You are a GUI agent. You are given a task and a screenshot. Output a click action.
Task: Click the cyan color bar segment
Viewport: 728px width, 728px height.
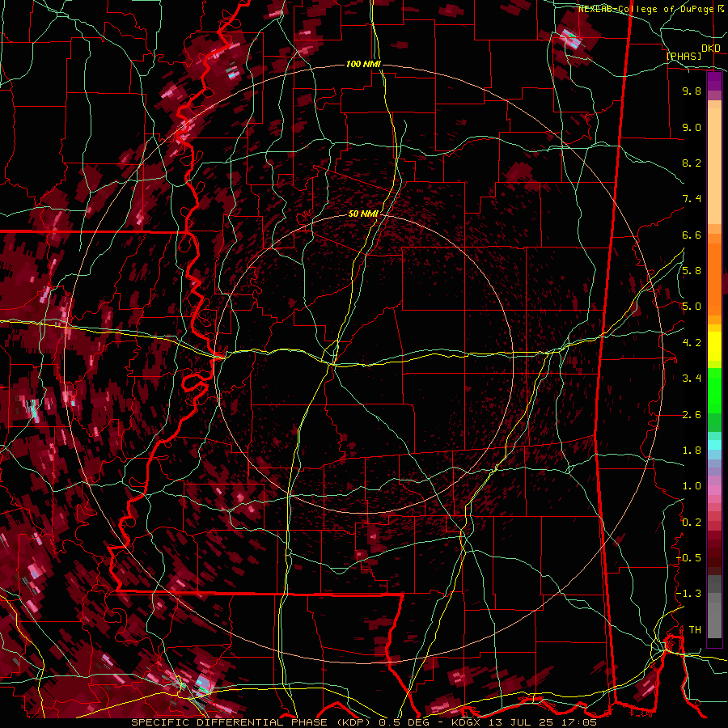pyautogui.click(x=714, y=445)
